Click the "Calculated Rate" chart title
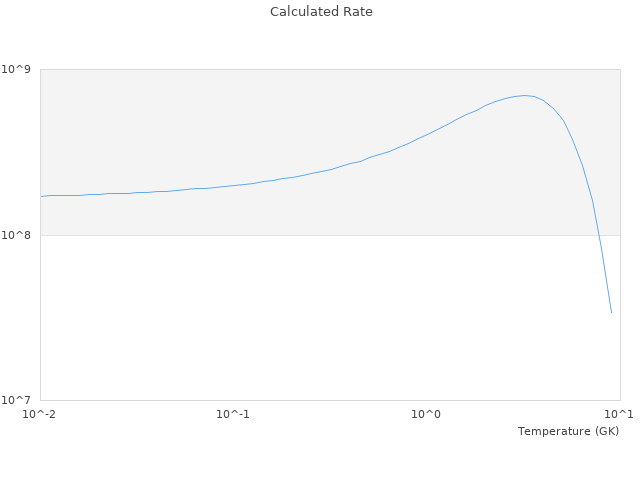Viewport: 640px width, 480px height. pos(321,11)
